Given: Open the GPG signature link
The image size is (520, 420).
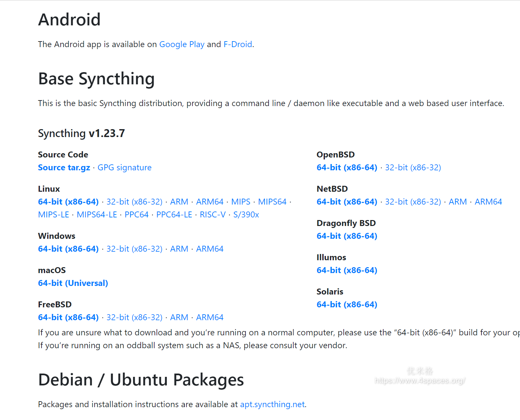Looking at the screenshot, I should pos(124,168).
